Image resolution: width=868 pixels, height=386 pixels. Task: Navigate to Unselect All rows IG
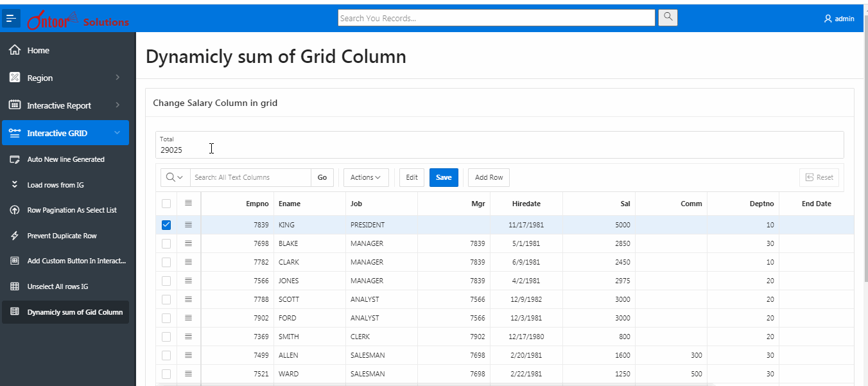[x=57, y=286]
